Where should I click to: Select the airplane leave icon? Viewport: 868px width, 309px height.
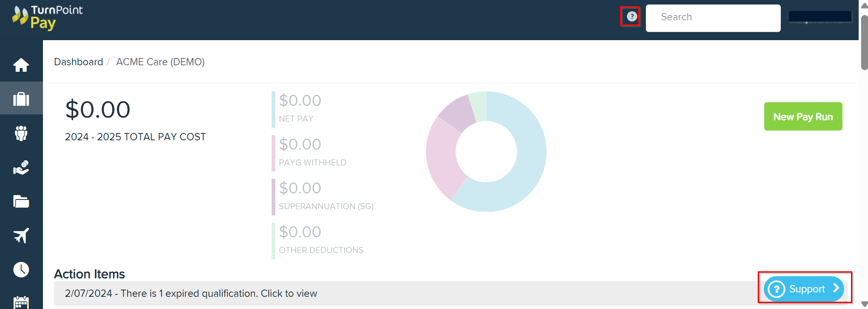tap(21, 235)
